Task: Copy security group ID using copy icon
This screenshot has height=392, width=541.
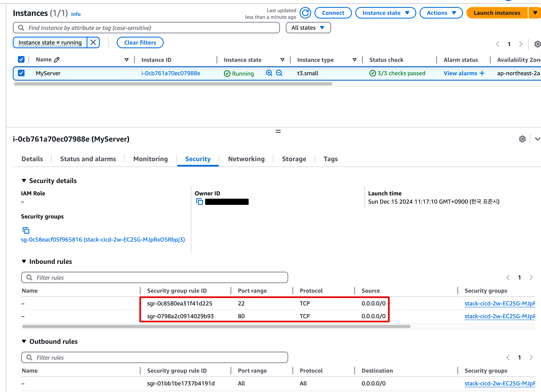Action: pos(26,230)
